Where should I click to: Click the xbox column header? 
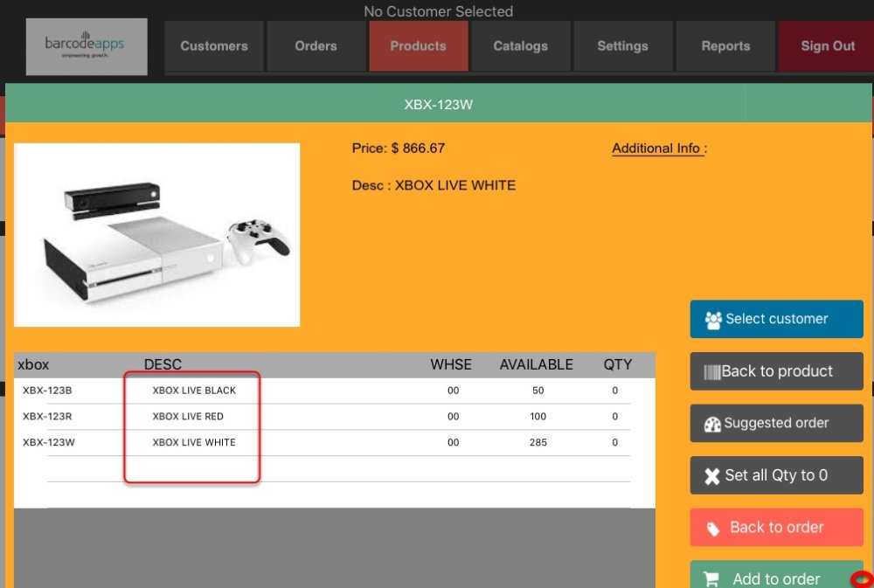pyautogui.click(x=33, y=364)
